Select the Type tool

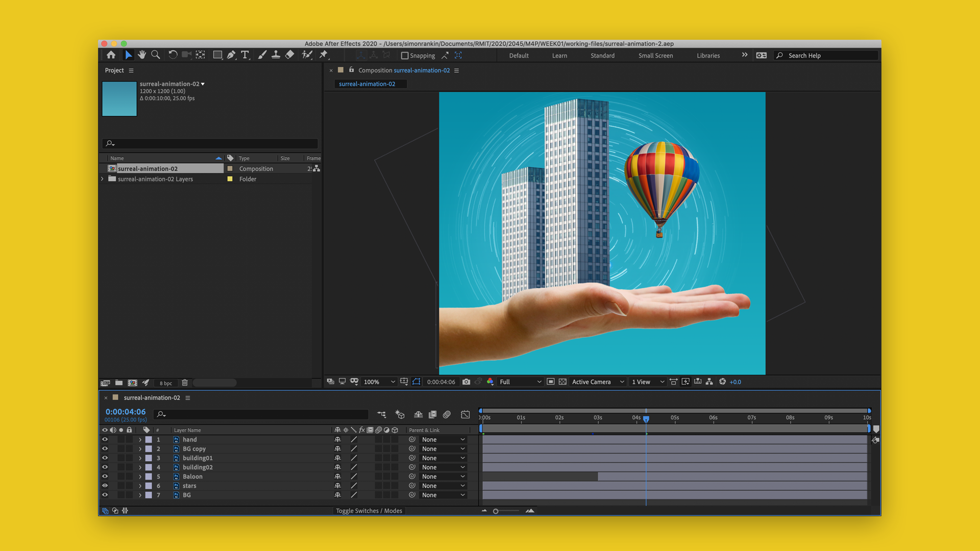245,55
